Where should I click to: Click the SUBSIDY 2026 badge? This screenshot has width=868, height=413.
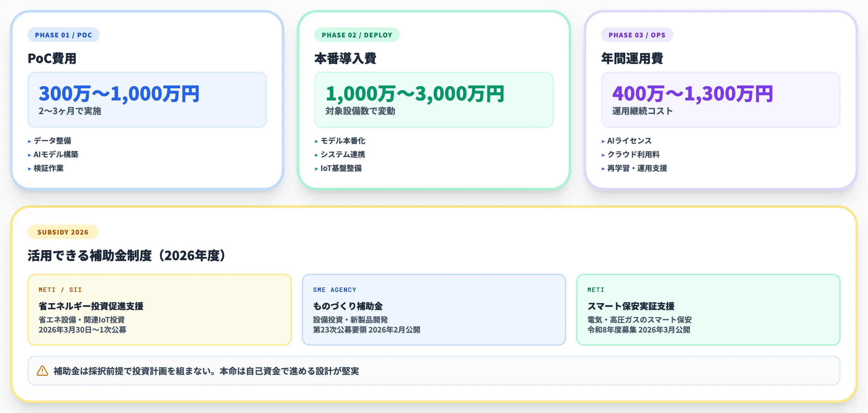click(x=63, y=232)
